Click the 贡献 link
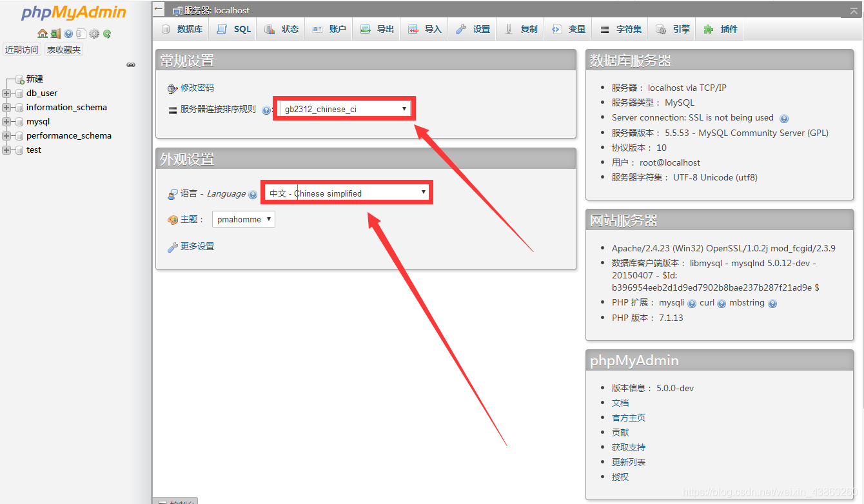Image resolution: width=864 pixels, height=504 pixels. click(x=620, y=432)
